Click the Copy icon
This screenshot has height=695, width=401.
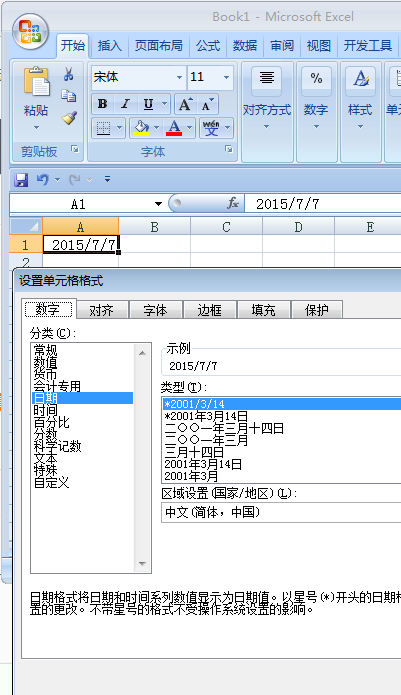69,96
